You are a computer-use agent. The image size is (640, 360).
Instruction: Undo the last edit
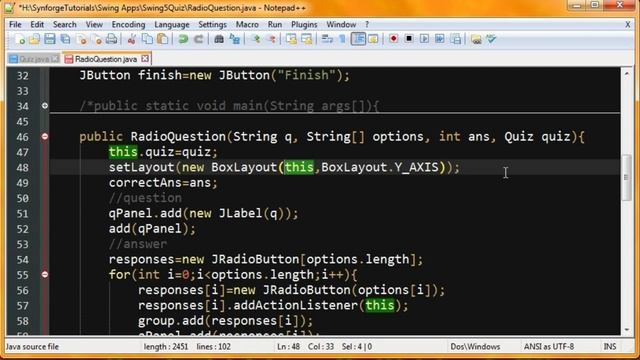coord(183,39)
